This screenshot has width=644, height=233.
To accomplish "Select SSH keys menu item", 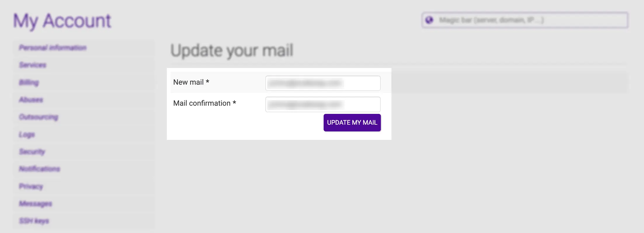I will click(x=34, y=221).
